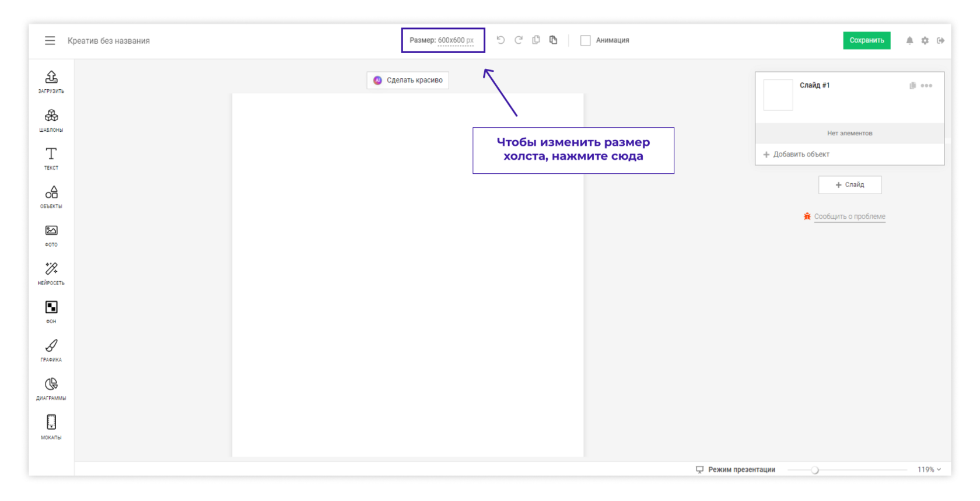Open the Диаграммы charts panel
This screenshot has height=501, width=980.
(x=51, y=388)
